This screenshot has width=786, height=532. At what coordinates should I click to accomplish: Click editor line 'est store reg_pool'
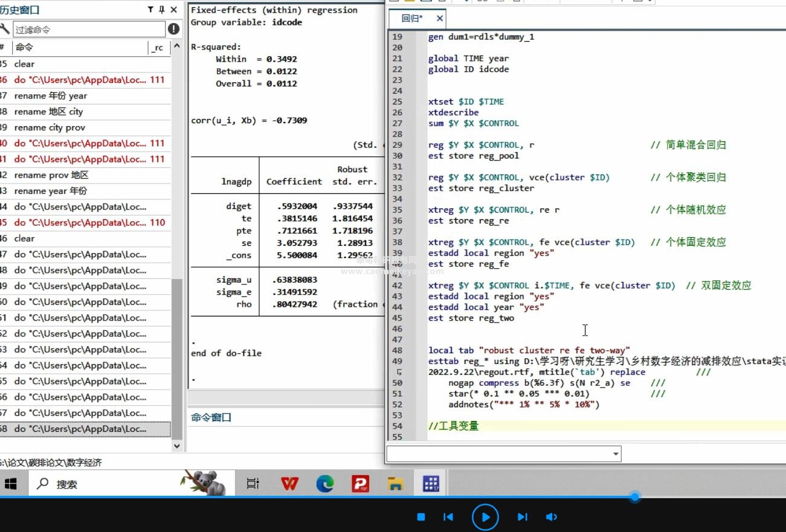(474, 156)
